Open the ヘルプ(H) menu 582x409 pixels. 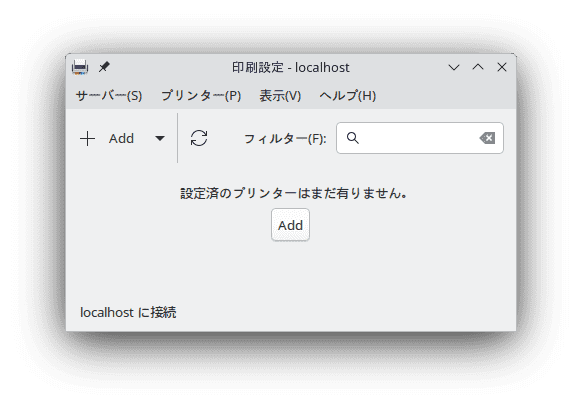pos(348,96)
